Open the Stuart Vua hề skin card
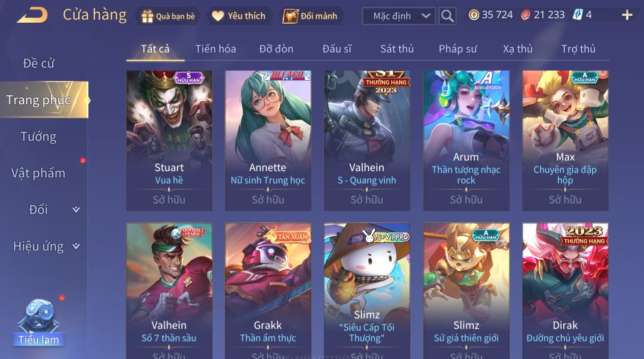This screenshot has width=644, height=359. pos(169,140)
